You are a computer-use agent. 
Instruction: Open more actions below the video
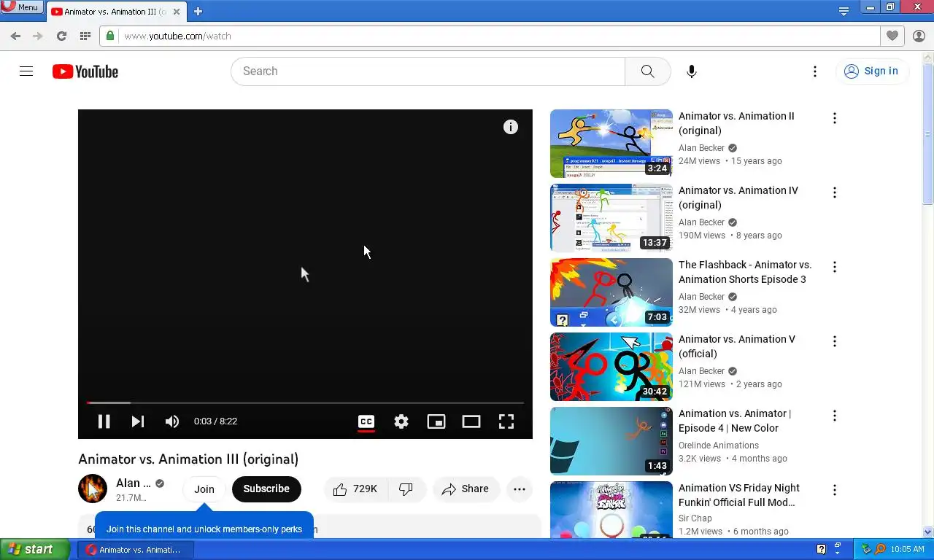tap(520, 489)
